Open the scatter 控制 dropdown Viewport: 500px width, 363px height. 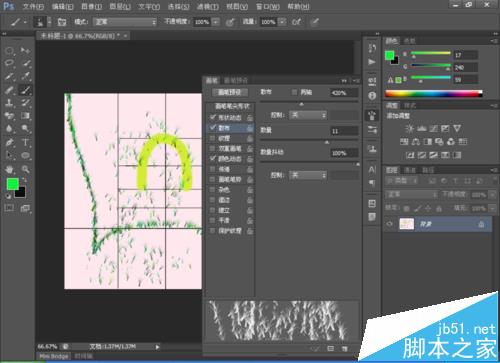pos(308,115)
